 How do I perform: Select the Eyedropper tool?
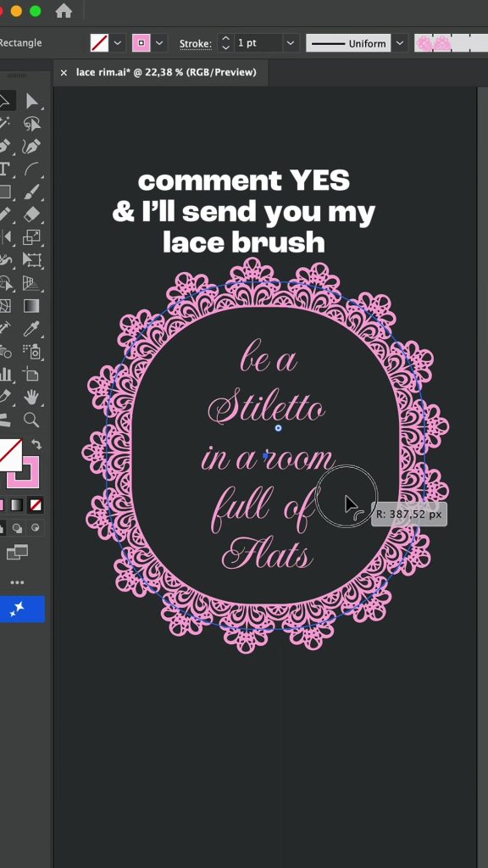click(x=32, y=328)
